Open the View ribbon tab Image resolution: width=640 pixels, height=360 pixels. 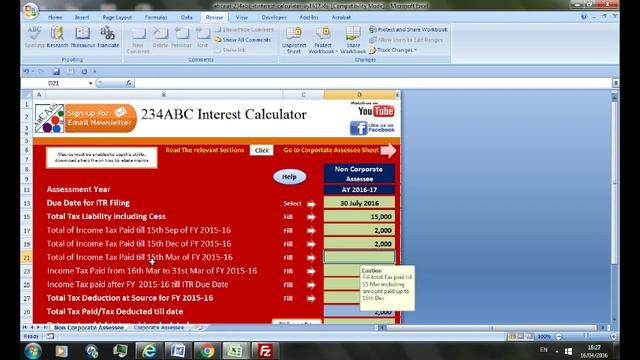(242, 18)
